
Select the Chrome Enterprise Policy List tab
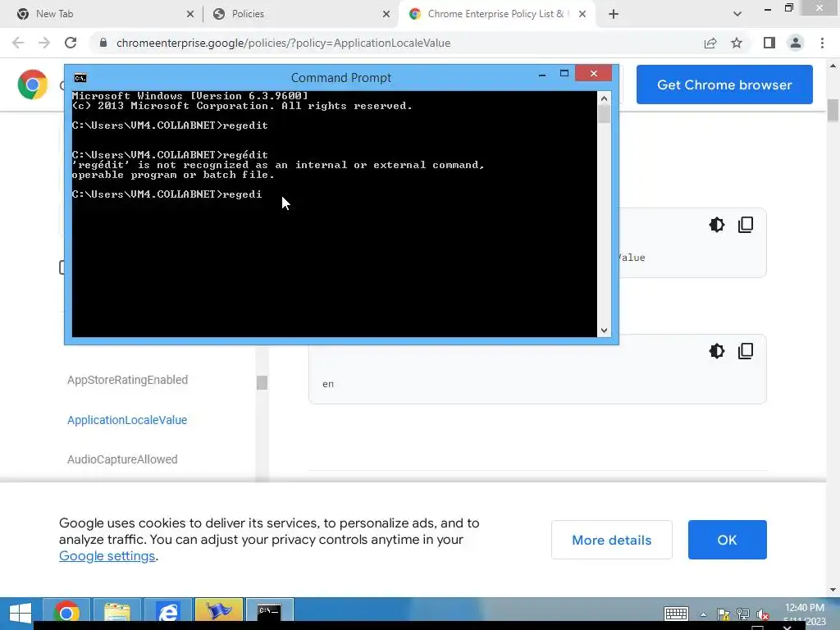[495, 14]
